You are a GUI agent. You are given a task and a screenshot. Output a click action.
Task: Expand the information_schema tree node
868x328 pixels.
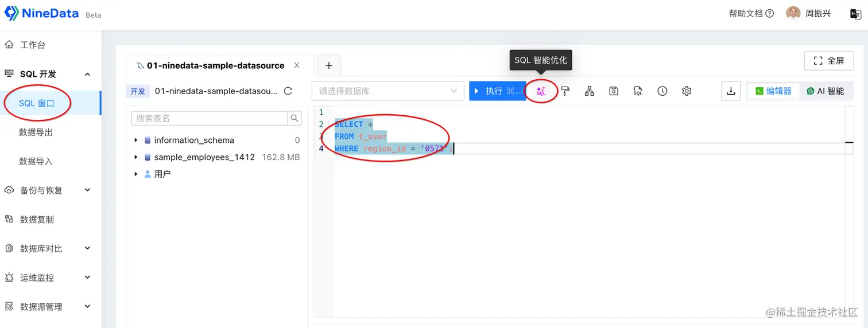coord(136,140)
